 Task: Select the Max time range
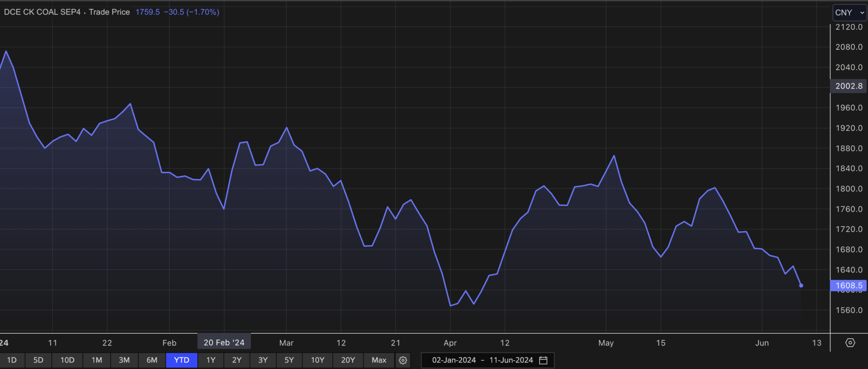pyautogui.click(x=379, y=360)
